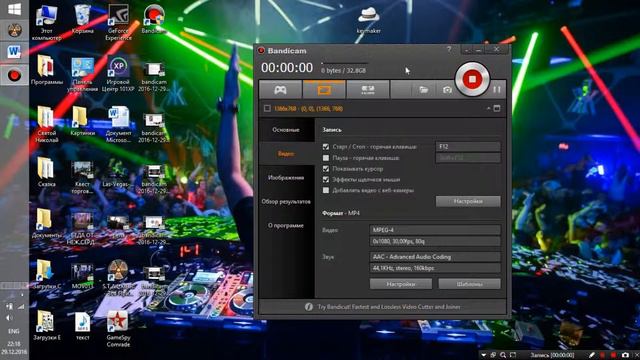Viewport: 640px width, 360px height.
Task: Click the volume speaker tray icon
Action: click(9, 318)
